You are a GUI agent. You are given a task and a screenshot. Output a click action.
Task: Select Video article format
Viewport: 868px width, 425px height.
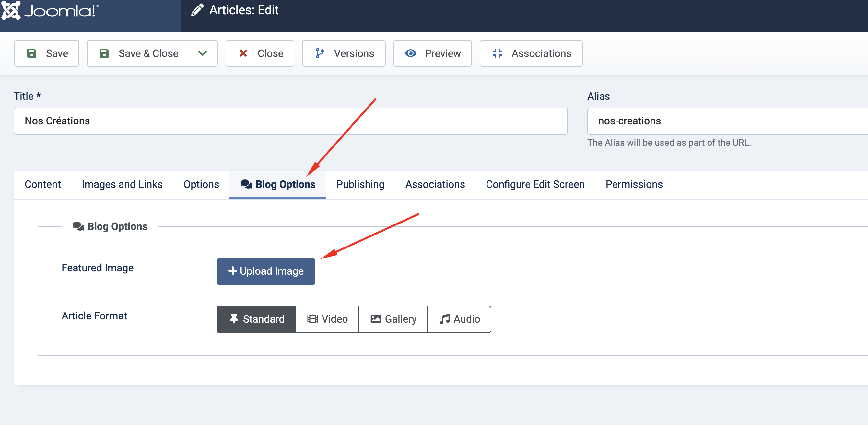(x=327, y=319)
